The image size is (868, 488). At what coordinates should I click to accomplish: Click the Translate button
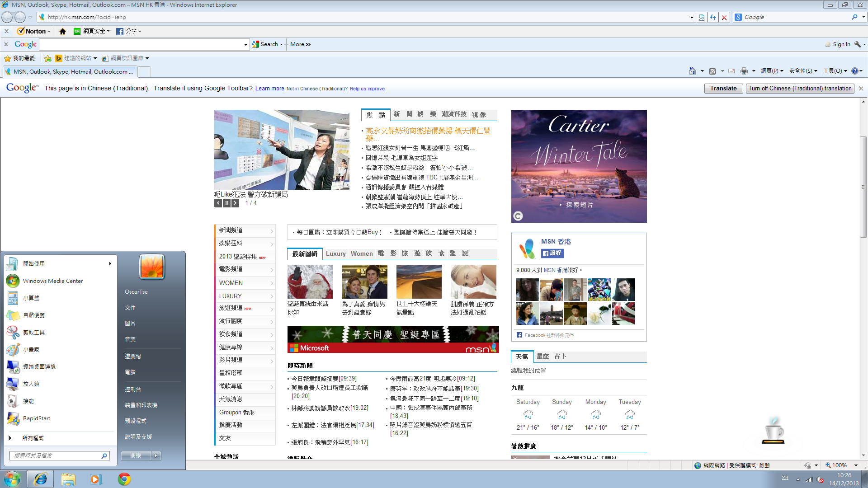(723, 89)
